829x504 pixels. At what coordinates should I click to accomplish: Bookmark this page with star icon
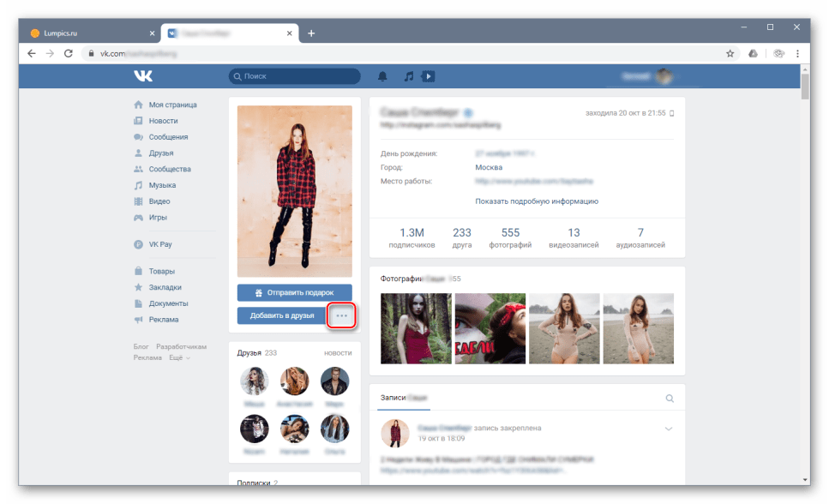[730, 53]
